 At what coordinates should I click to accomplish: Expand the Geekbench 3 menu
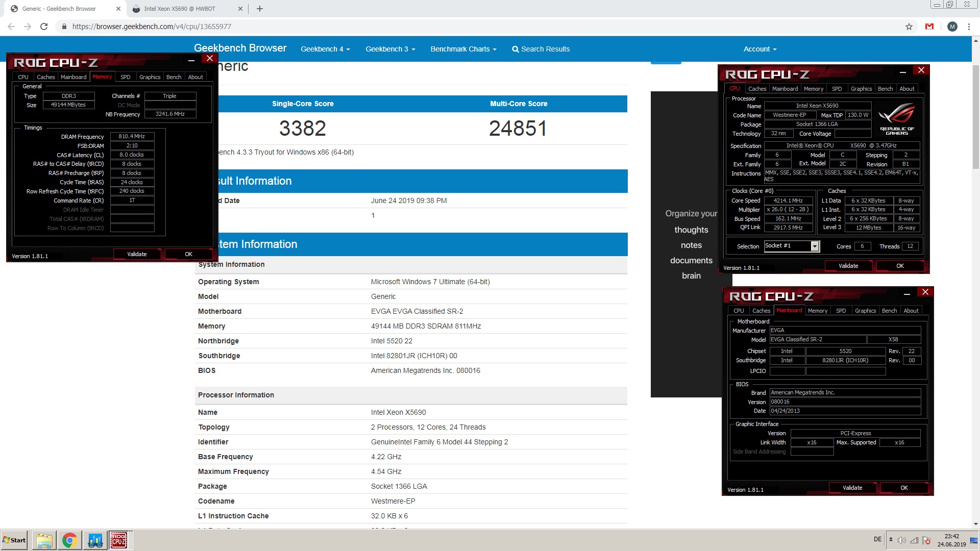click(390, 49)
